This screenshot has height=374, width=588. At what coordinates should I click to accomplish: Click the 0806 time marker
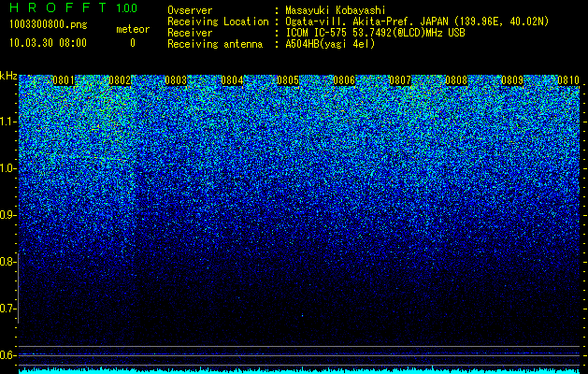tap(344, 80)
